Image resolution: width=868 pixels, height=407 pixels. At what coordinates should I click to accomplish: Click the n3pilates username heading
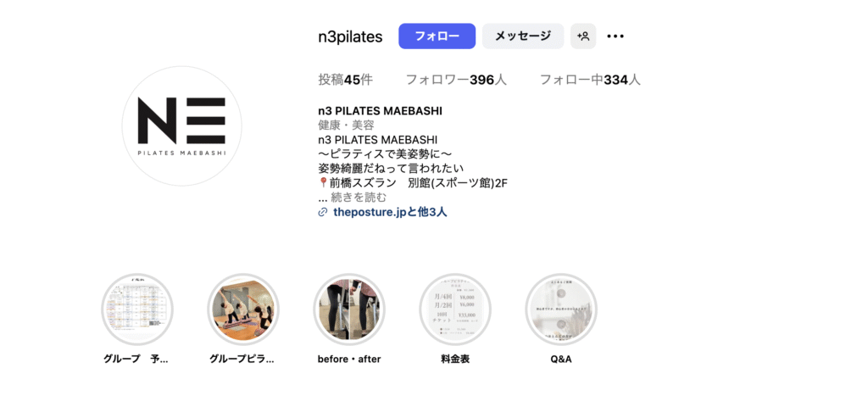(350, 36)
